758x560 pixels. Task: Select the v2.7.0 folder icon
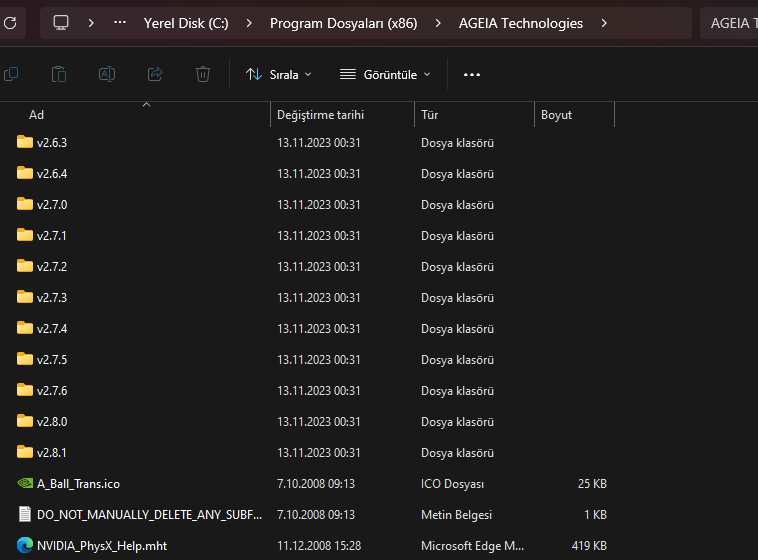click(25, 204)
